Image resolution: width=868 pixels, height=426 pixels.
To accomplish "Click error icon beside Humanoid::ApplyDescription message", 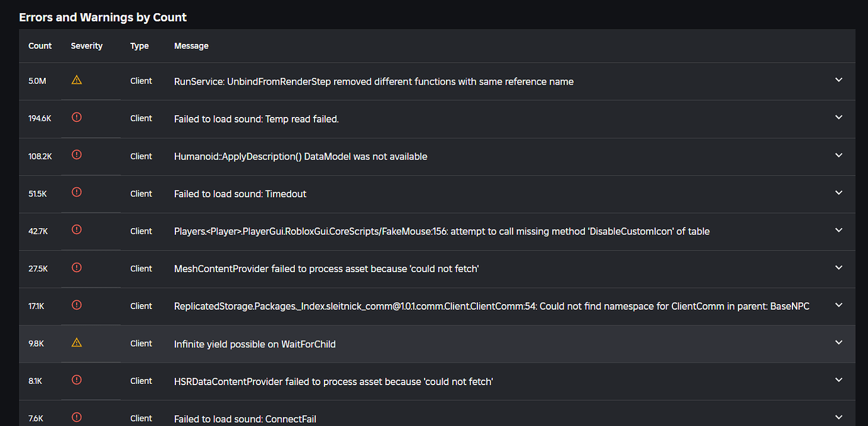I will click(x=76, y=155).
